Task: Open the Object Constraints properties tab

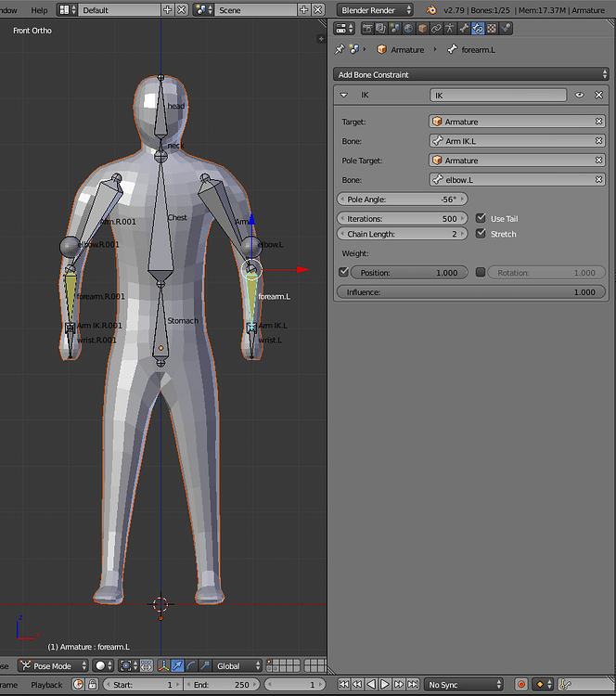Action: click(436, 29)
